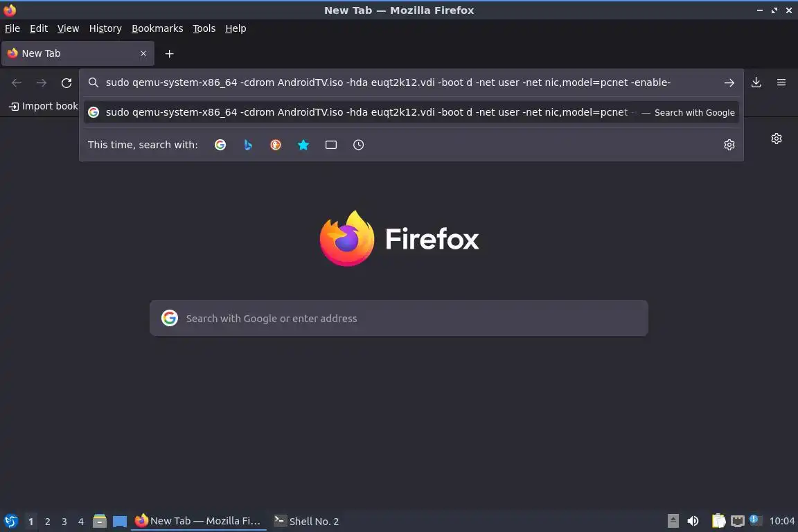The height and width of the screenshot is (532, 798).
Task: Open the Downloads panel
Action: 756,82
